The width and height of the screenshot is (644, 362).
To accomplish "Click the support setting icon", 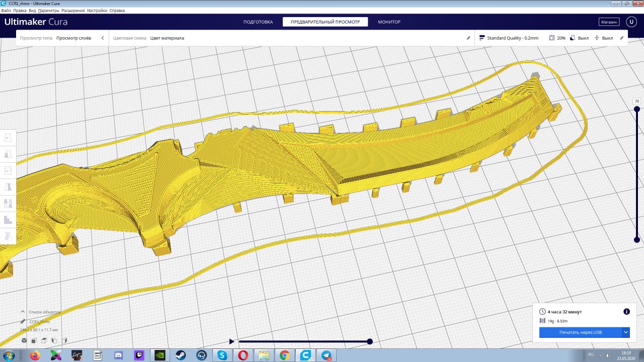I will [573, 38].
